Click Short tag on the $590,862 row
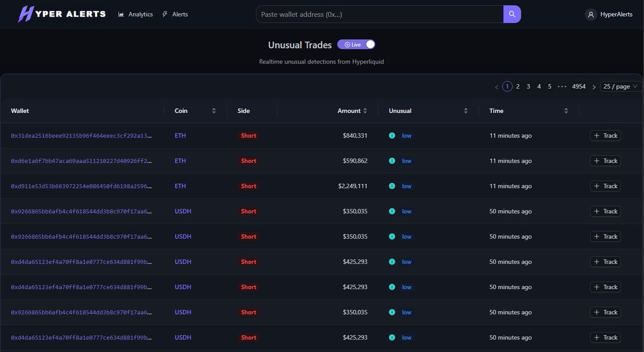Viewport: 644px width, 352px height. pyautogui.click(x=248, y=161)
